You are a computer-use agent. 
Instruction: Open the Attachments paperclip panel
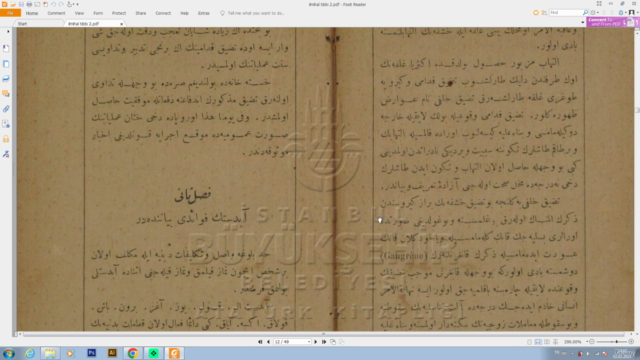(6, 109)
